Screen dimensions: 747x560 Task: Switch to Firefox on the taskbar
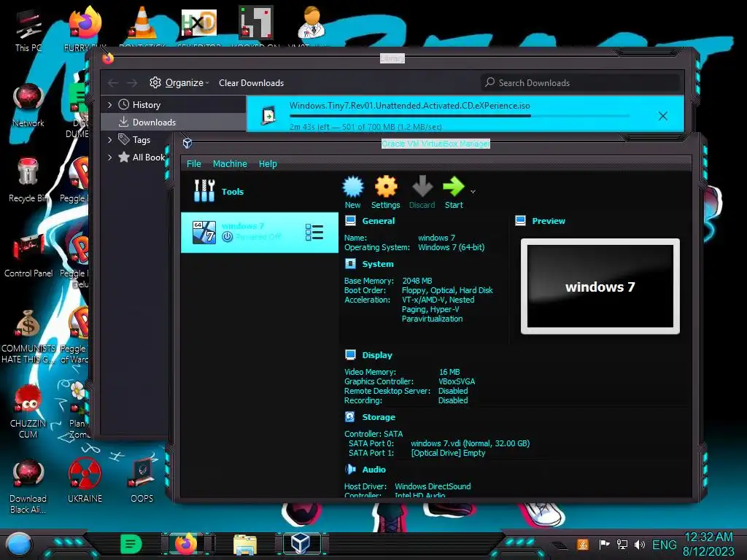186,544
